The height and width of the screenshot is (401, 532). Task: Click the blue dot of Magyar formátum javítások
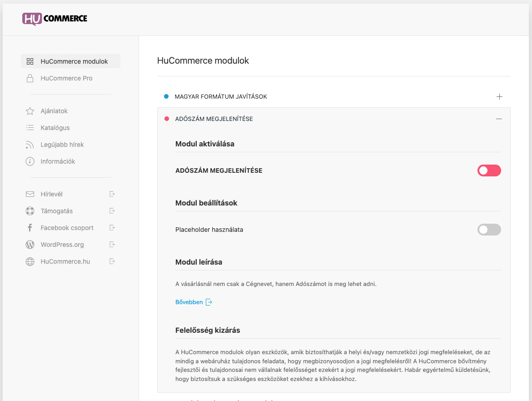(x=166, y=96)
